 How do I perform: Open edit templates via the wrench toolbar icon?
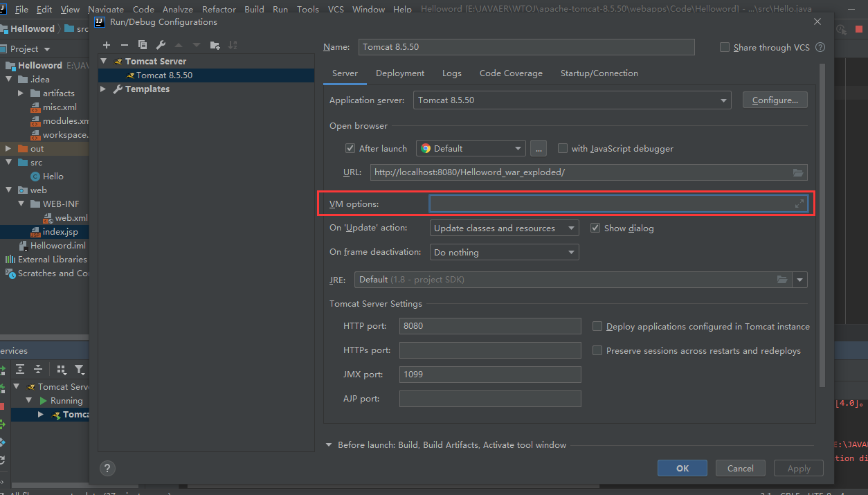tap(161, 45)
